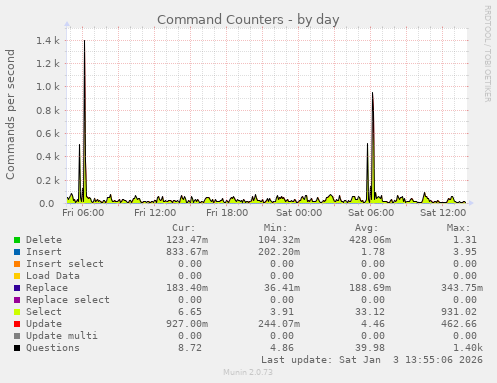This screenshot has height=383, width=497.
Task: Click the 'Command Counters - by day' title
Action: pyautogui.click(x=248, y=20)
